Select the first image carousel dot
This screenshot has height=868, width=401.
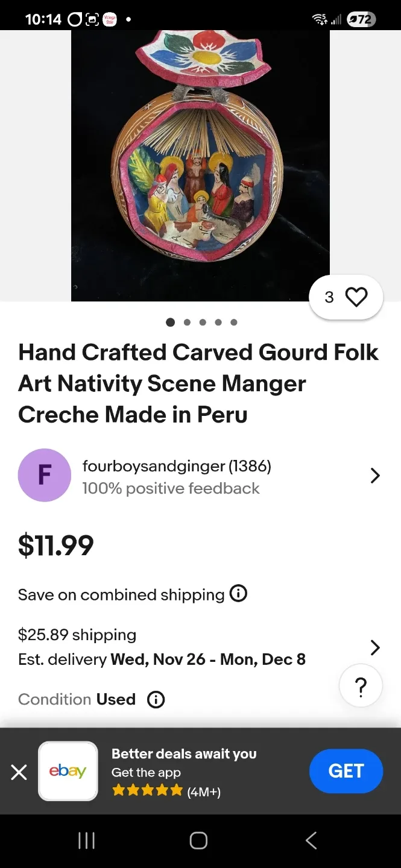coord(171,322)
